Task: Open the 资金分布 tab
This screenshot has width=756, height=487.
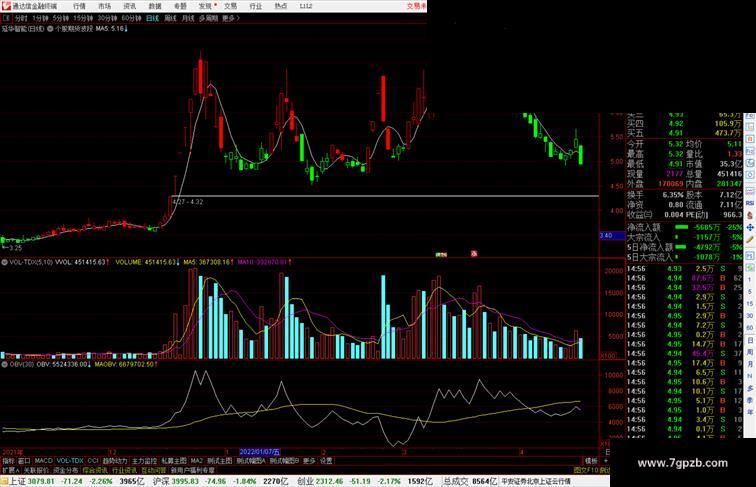Action: coord(66,470)
